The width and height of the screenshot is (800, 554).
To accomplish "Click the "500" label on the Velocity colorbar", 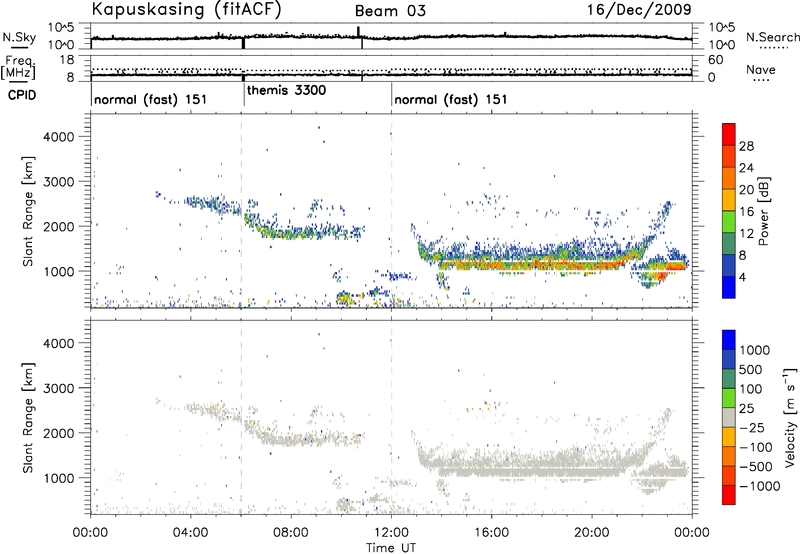I will click(x=751, y=369).
